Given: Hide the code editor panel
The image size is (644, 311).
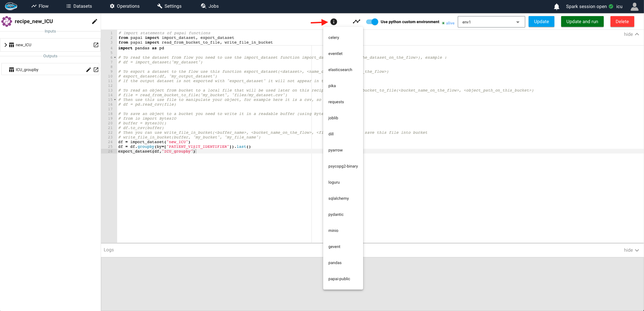Looking at the screenshot, I should point(631,34).
